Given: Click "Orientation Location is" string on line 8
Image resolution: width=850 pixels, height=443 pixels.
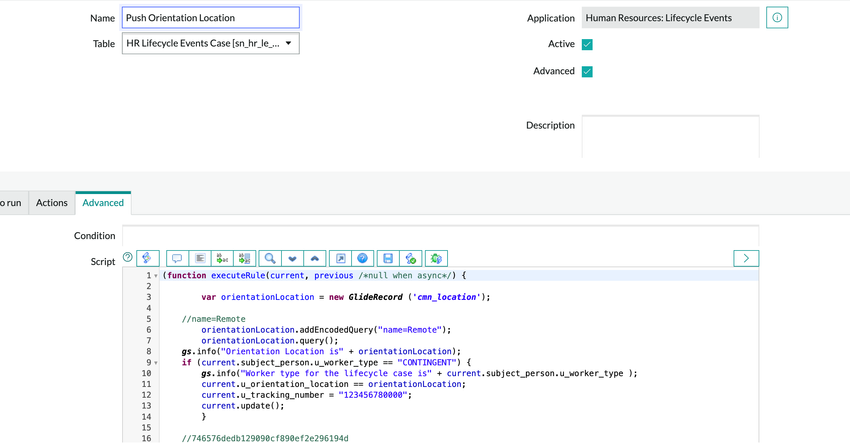Looking at the screenshot, I should coord(282,351).
